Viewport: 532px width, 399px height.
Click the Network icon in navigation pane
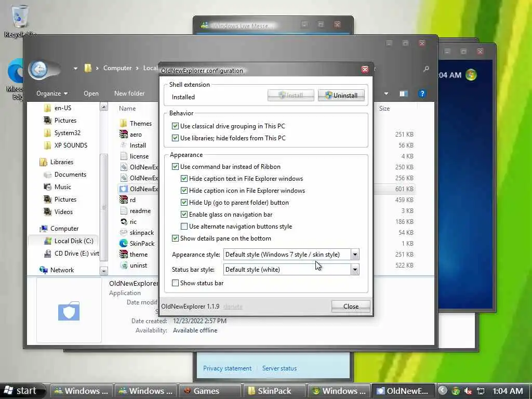44,270
